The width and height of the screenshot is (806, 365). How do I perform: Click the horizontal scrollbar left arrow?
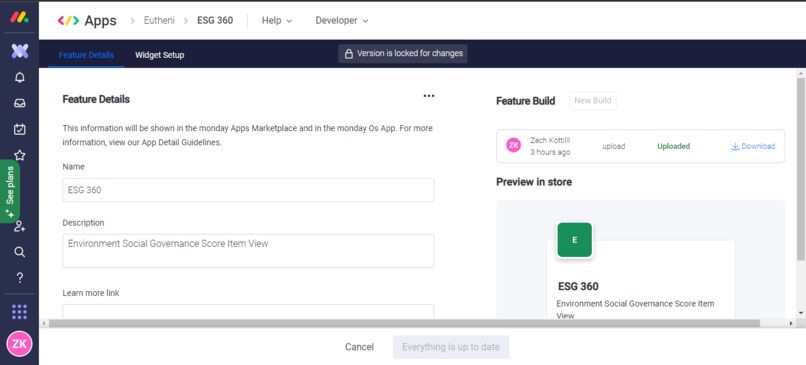(44, 323)
